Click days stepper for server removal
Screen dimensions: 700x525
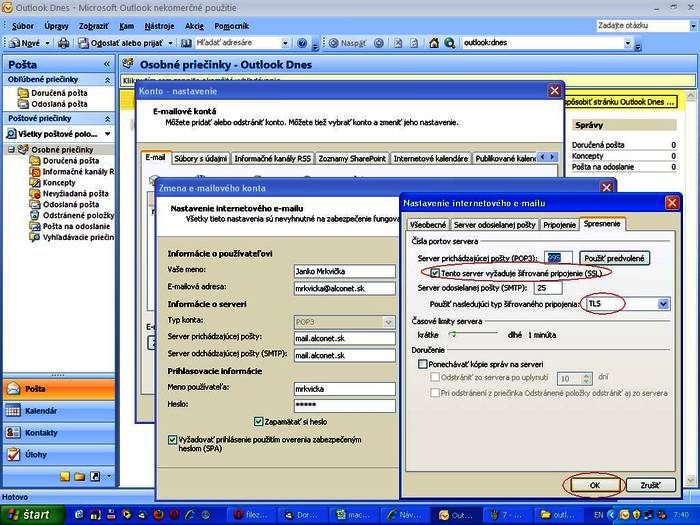[x=587, y=379]
